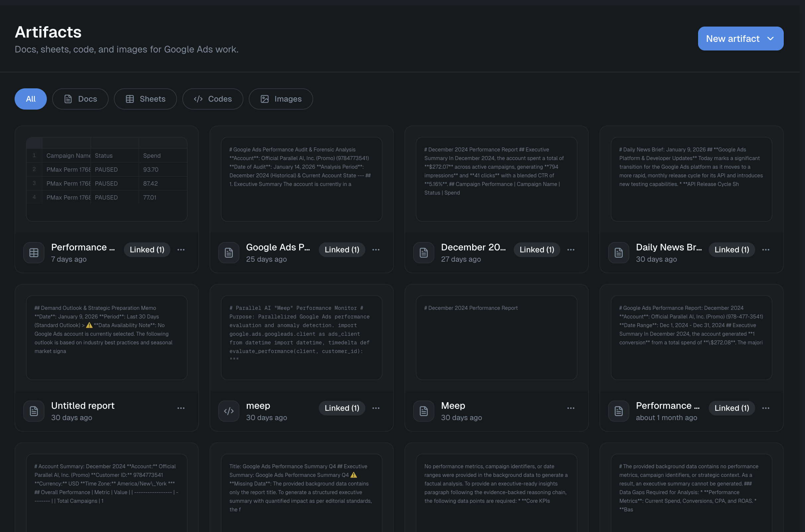Open ellipsis menu for December 20... card

pos(571,250)
